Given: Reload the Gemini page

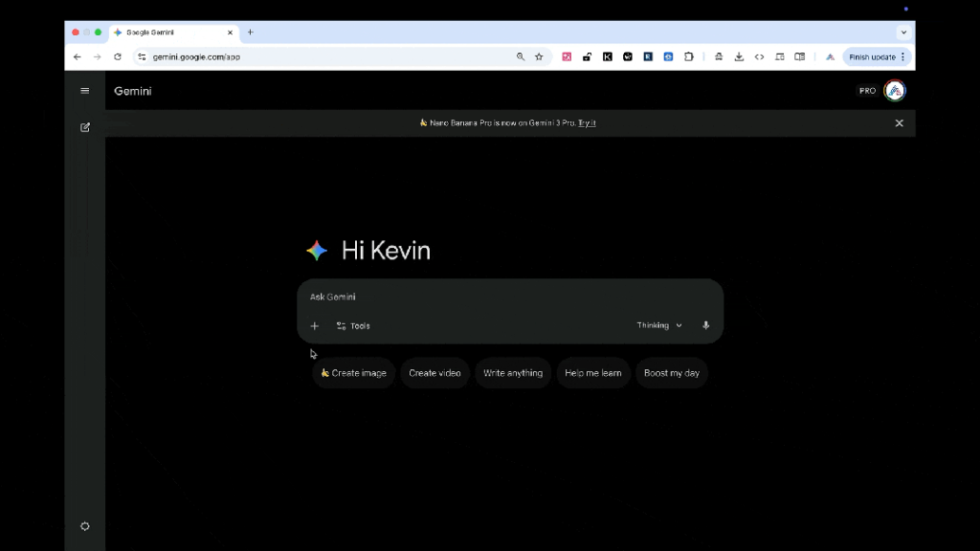Looking at the screenshot, I should (x=118, y=57).
